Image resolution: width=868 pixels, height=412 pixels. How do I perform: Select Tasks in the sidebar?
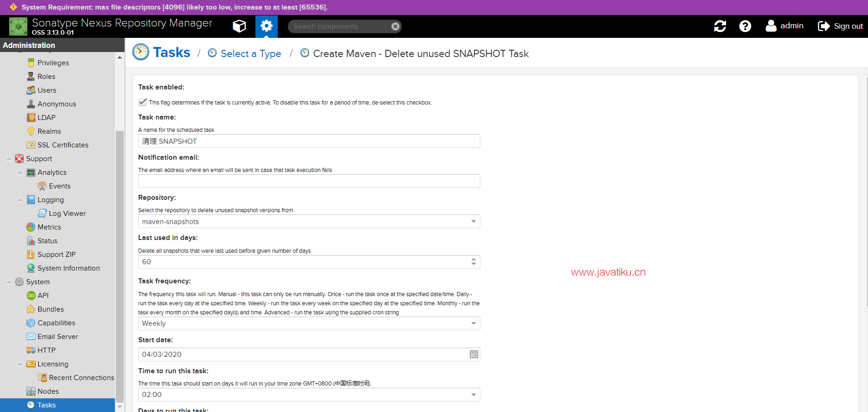tap(57, 405)
